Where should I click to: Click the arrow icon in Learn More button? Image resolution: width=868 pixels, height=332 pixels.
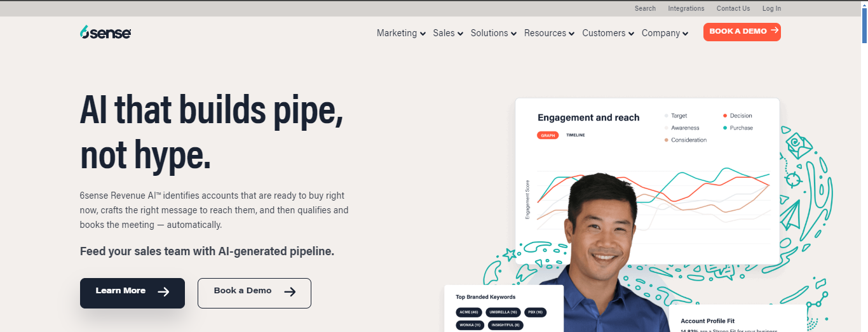[x=163, y=292]
